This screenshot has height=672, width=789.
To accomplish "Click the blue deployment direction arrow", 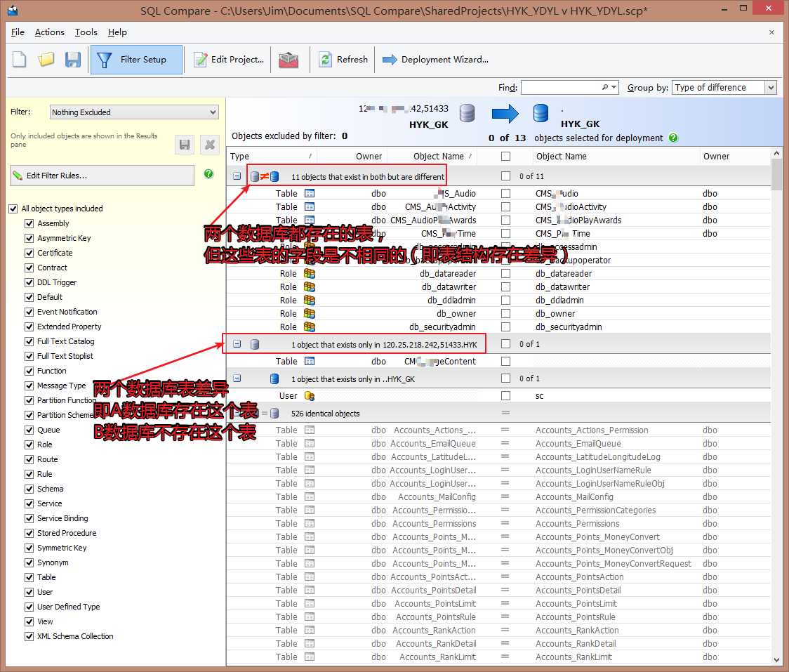I will tap(505, 114).
